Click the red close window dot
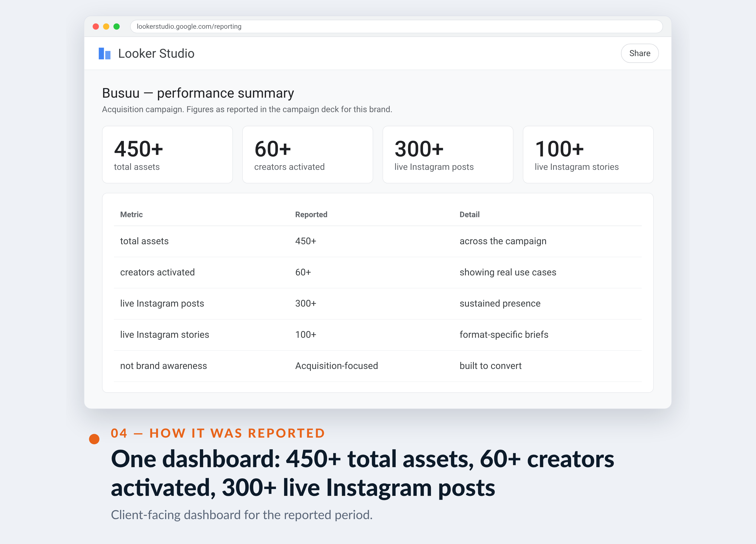 (96, 26)
